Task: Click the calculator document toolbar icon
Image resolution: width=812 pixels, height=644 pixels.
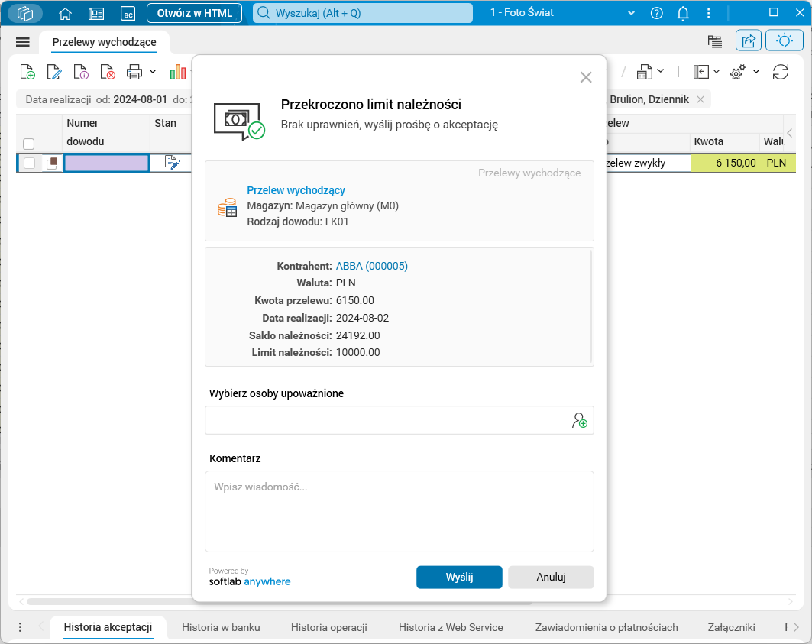Action: tap(644, 72)
